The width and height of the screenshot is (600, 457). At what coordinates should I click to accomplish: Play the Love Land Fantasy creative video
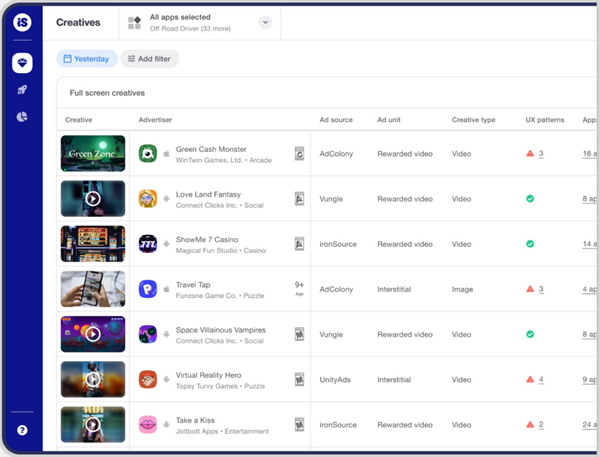point(93,199)
